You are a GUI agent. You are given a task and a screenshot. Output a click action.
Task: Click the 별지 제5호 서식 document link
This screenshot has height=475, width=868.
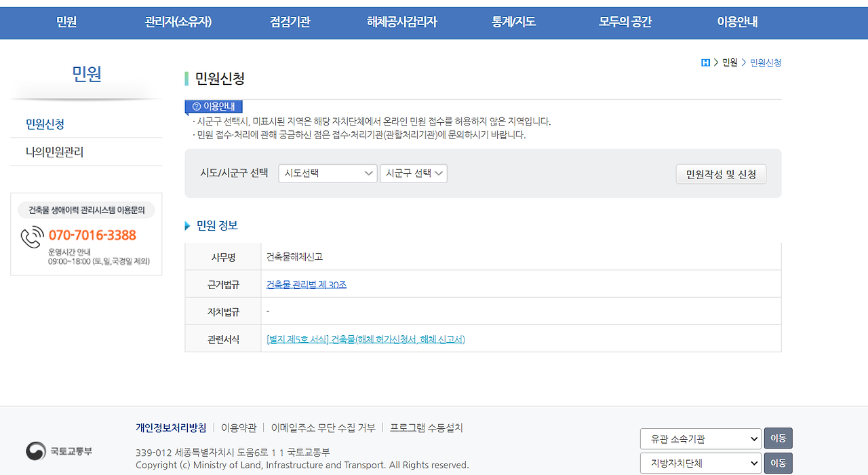(x=366, y=339)
